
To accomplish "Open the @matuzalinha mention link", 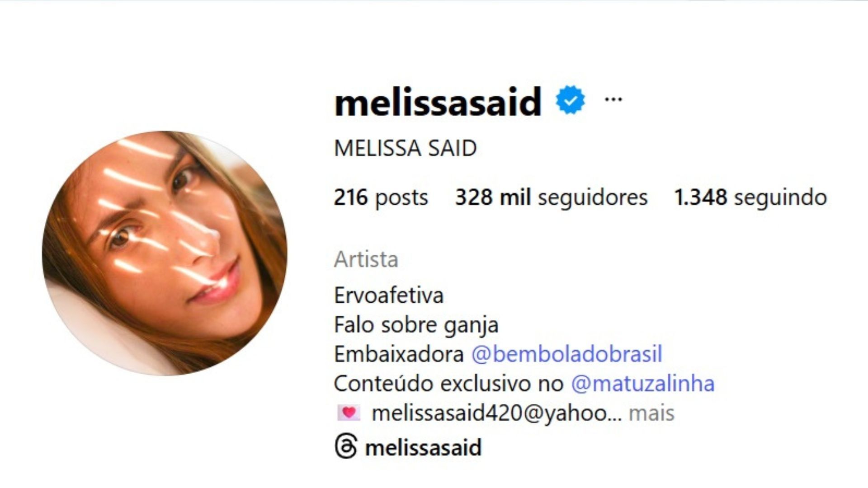I will pos(643,384).
